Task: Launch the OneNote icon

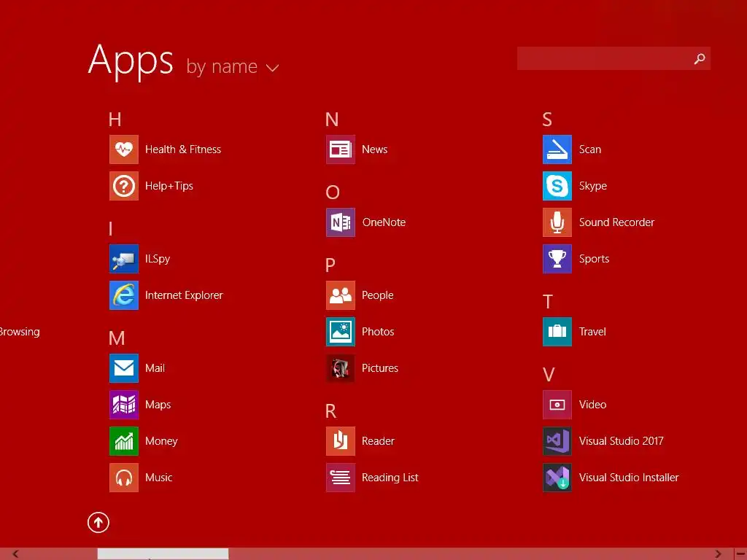Action: point(341,222)
